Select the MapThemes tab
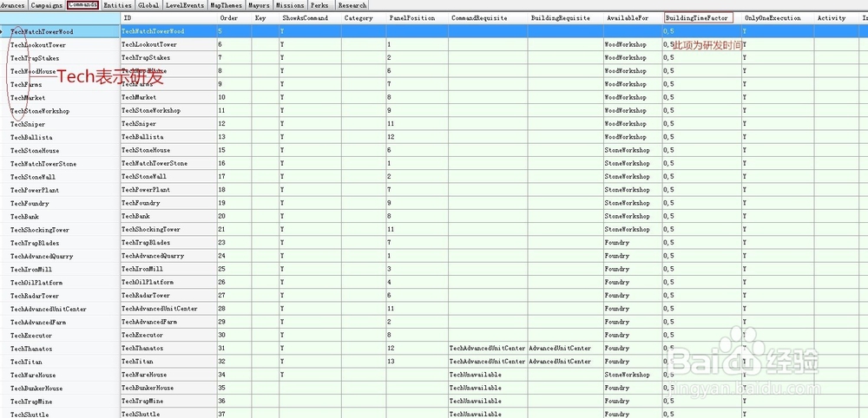Screen dimensions: 868x418 (226, 5)
